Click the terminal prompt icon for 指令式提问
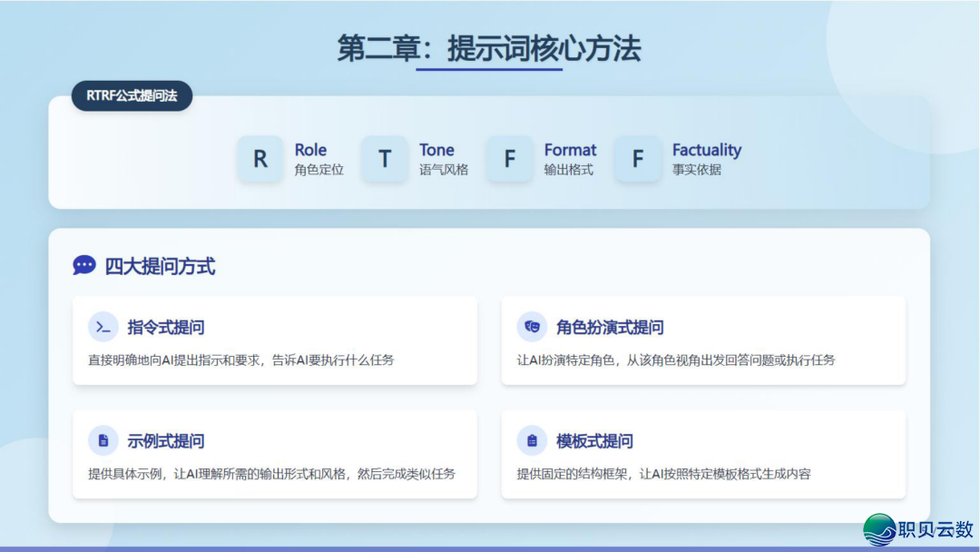This screenshot has width=980, height=552. coord(103,327)
